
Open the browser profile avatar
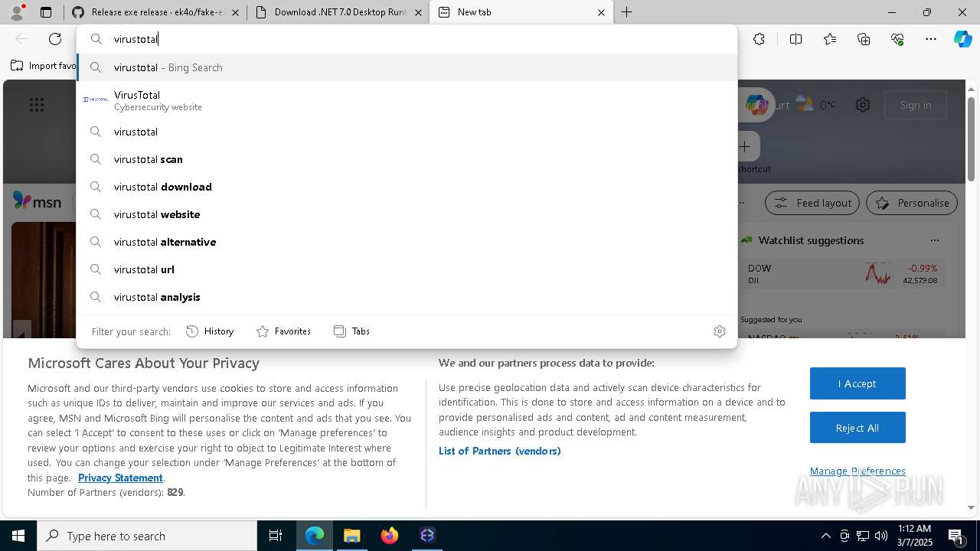tap(17, 12)
